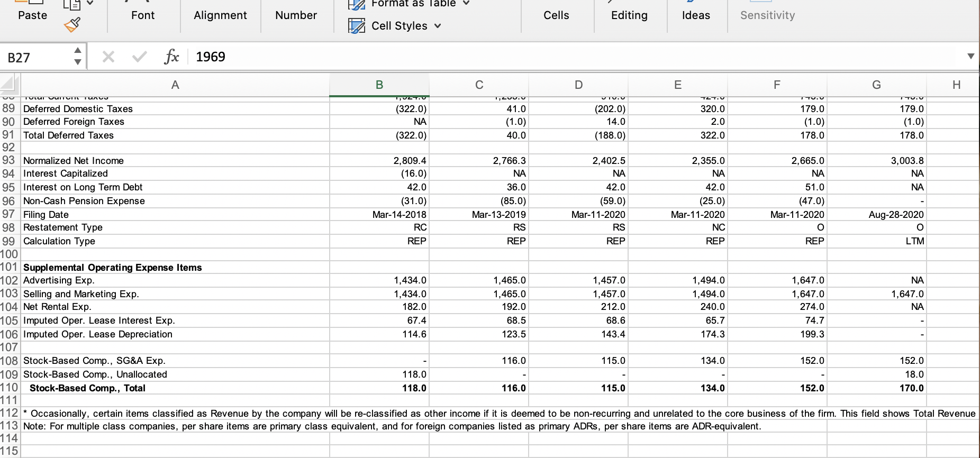This screenshot has width=980, height=458.
Task: Select column H header
Action: [x=956, y=85]
